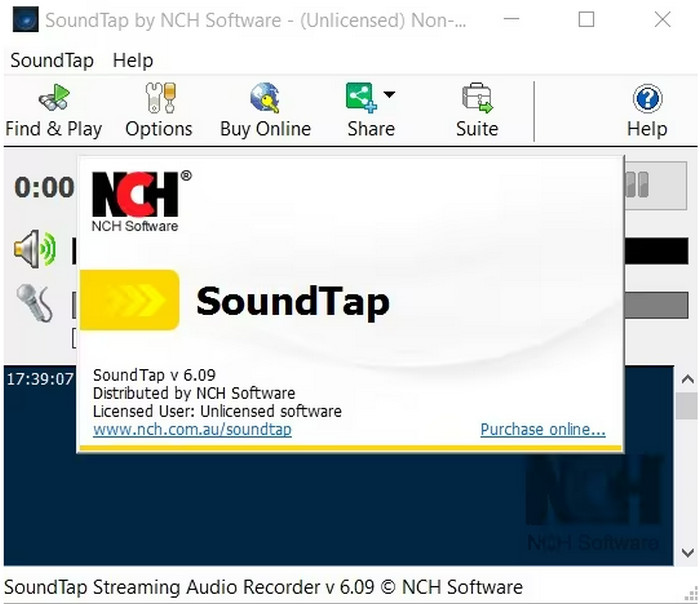Image resolution: width=700 pixels, height=604 pixels.
Task: Click 'SoundTap v 6.09' splash text
Action: [154, 375]
